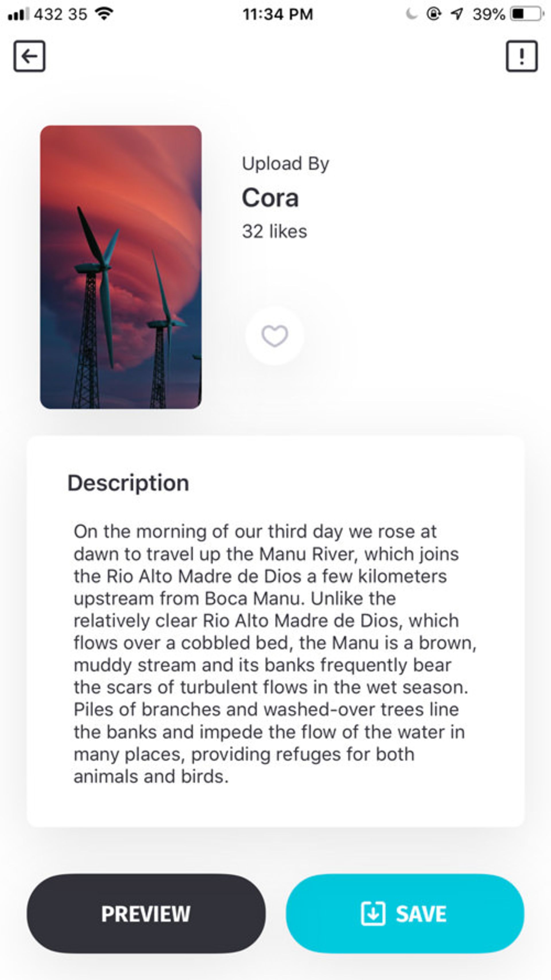Screen dimensions: 551x980
Task: Tap the download arrow icon in SAVE
Action: 373,913
